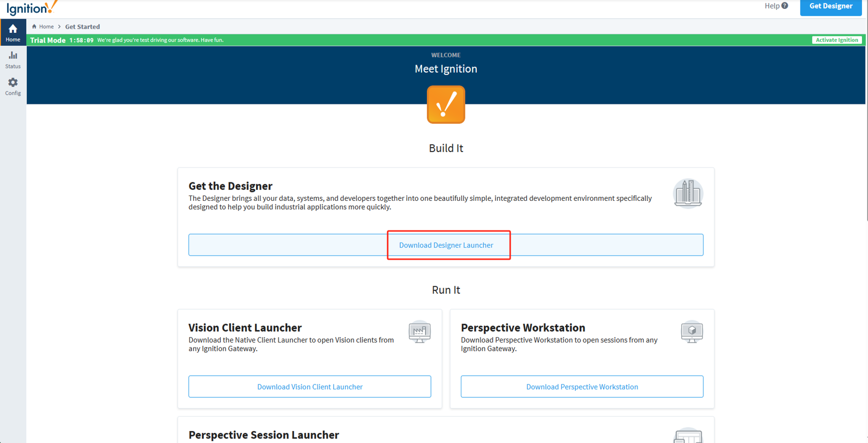Screen dimensions: 868x443
Task: Click the Perspective Workstation monitor icon
Action: tap(692, 332)
